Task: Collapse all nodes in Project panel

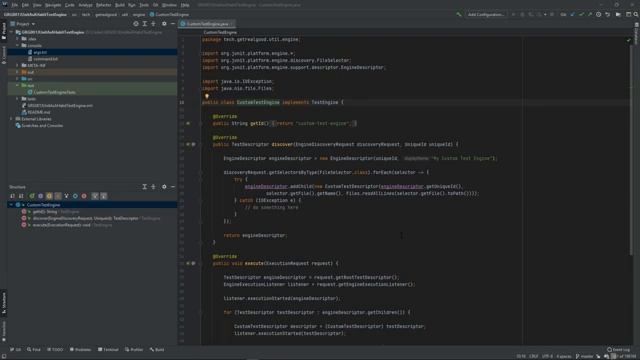Action: tap(153, 24)
